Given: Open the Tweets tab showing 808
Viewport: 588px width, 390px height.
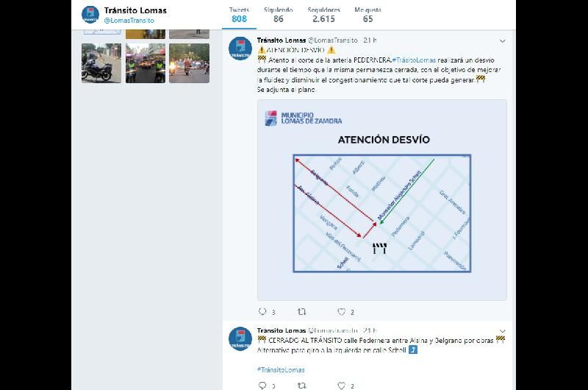Looking at the screenshot, I should pyautogui.click(x=239, y=15).
